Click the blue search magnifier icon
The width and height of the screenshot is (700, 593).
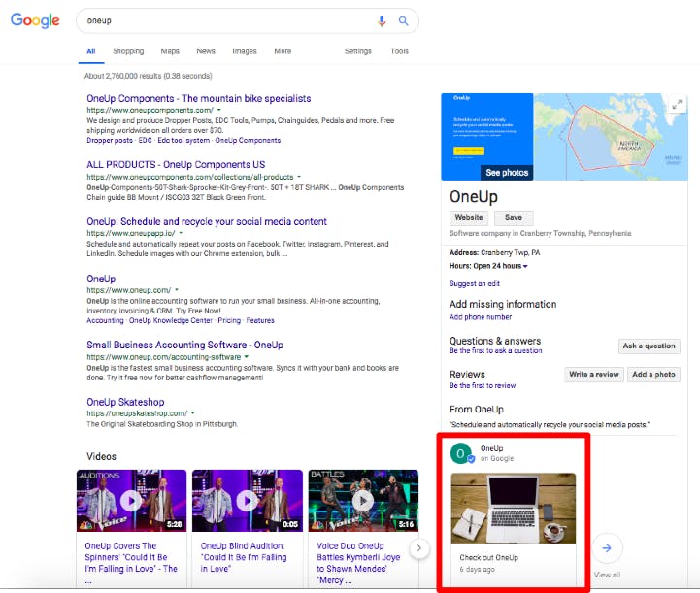(x=403, y=21)
